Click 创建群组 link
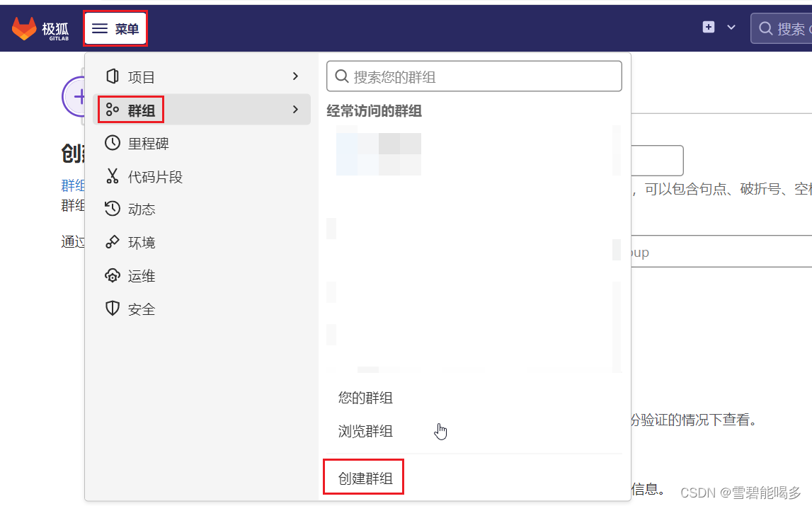Viewport: 812px width, 506px height. (365, 478)
